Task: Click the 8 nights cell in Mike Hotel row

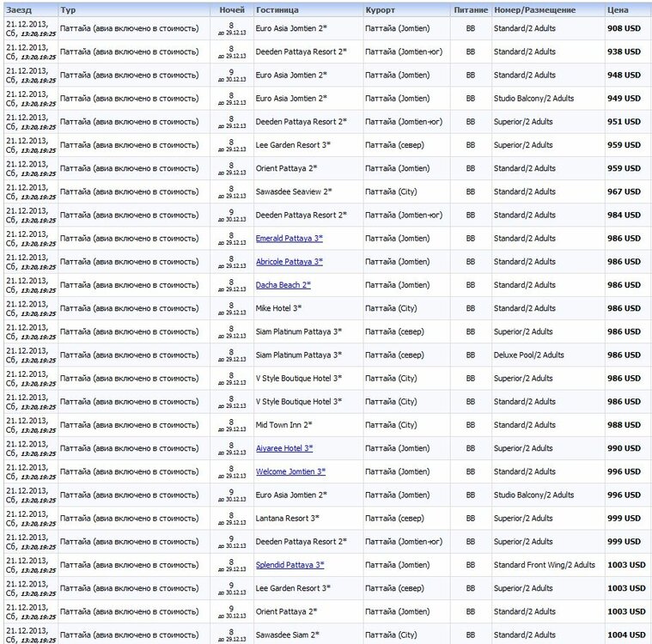Action: 232,308
